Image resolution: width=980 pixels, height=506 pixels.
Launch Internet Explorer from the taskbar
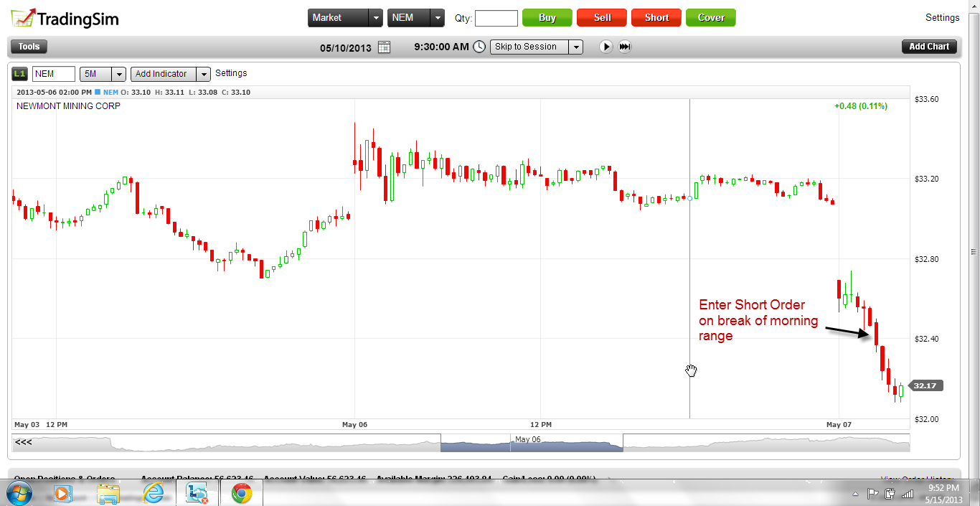[154, 494]
